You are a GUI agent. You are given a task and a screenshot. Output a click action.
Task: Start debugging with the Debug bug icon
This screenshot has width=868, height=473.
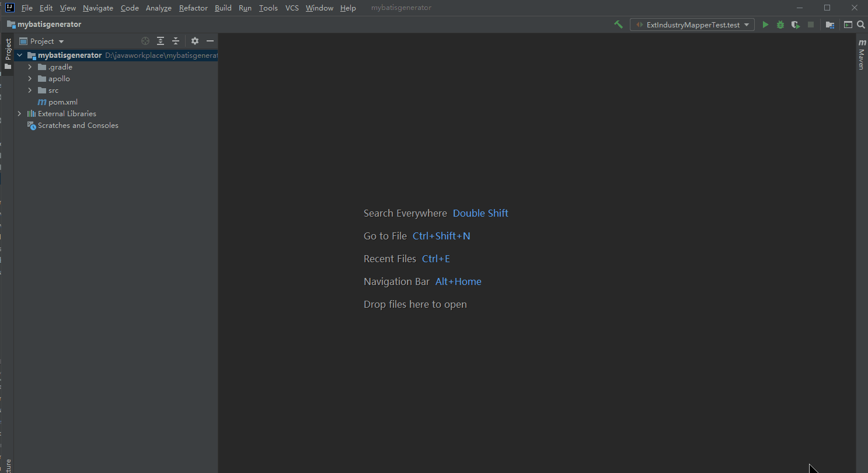tap(780, 25)
